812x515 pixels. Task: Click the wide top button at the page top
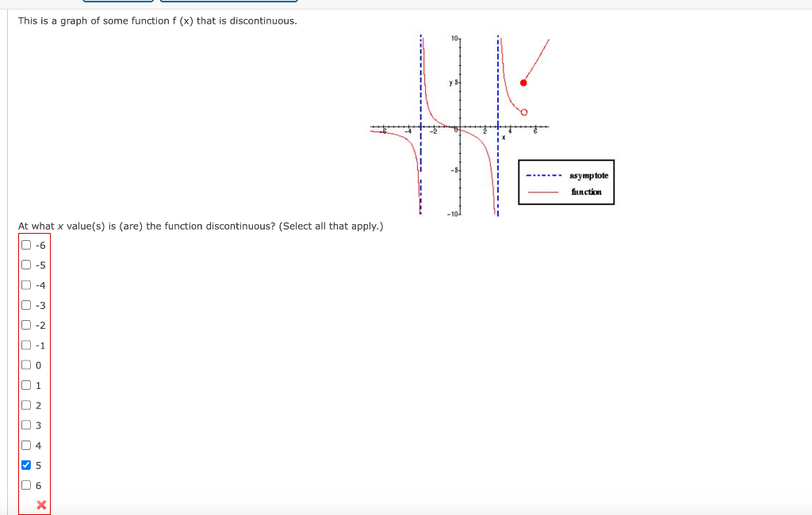[x=230, y=2]
